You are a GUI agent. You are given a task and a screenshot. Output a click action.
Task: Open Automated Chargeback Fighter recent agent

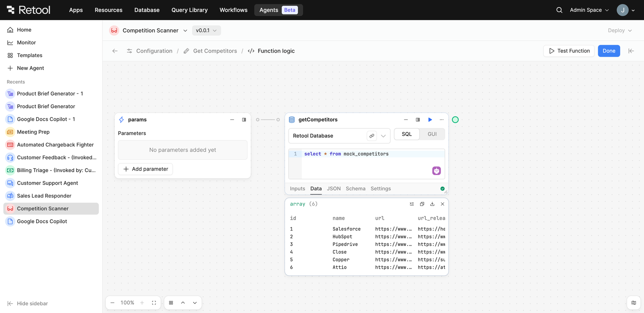tap(51, 145)
